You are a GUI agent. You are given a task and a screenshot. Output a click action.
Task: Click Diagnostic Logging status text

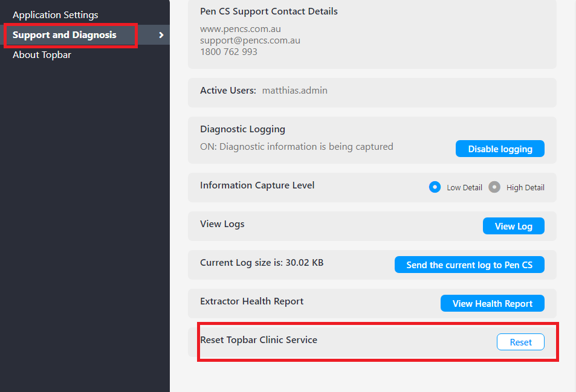click(x=296, y=146)
